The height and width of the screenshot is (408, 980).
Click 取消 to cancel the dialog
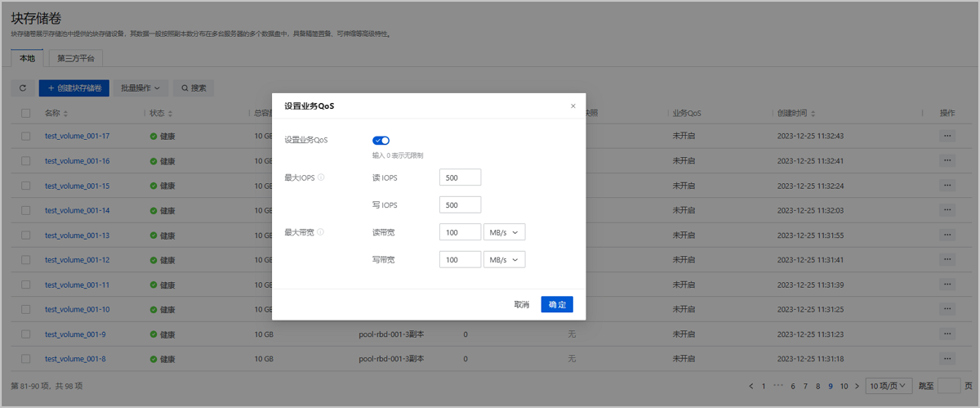pyautogui.click(x=522, y=304)
